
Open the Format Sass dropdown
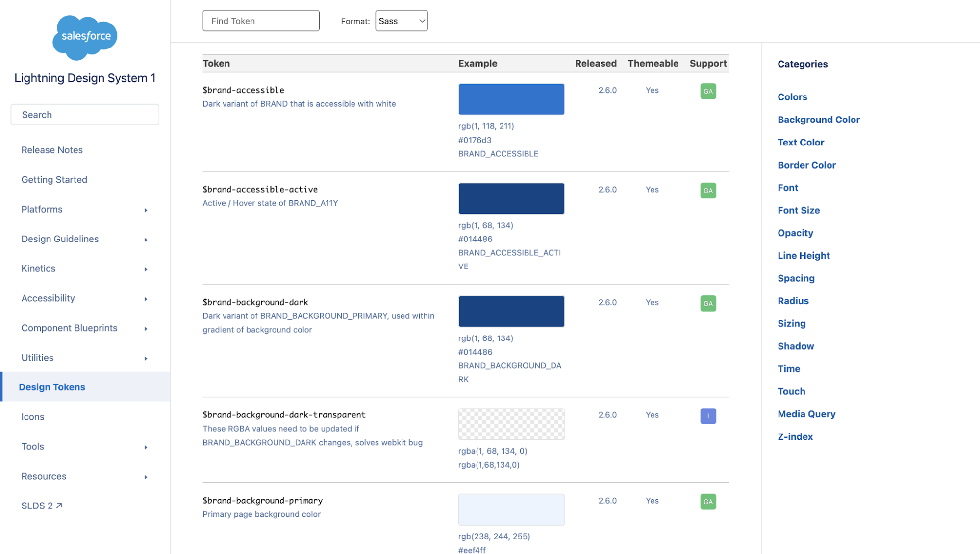(401, 21)
